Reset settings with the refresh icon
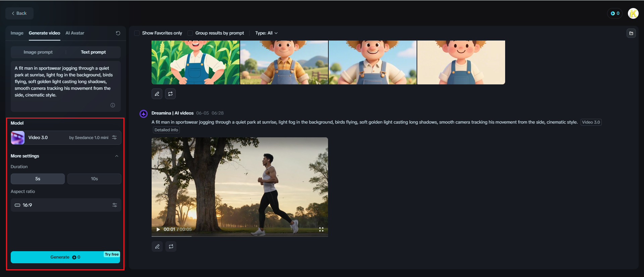The width and height of the screenshot is (644, 277). pos(118,33)
